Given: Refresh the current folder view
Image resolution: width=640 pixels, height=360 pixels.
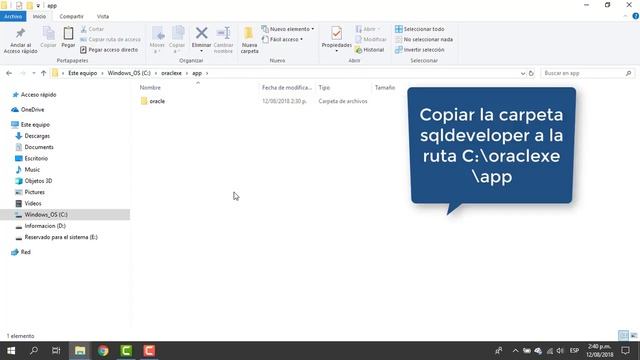Looking at the screenshot, I should [531, 73].
